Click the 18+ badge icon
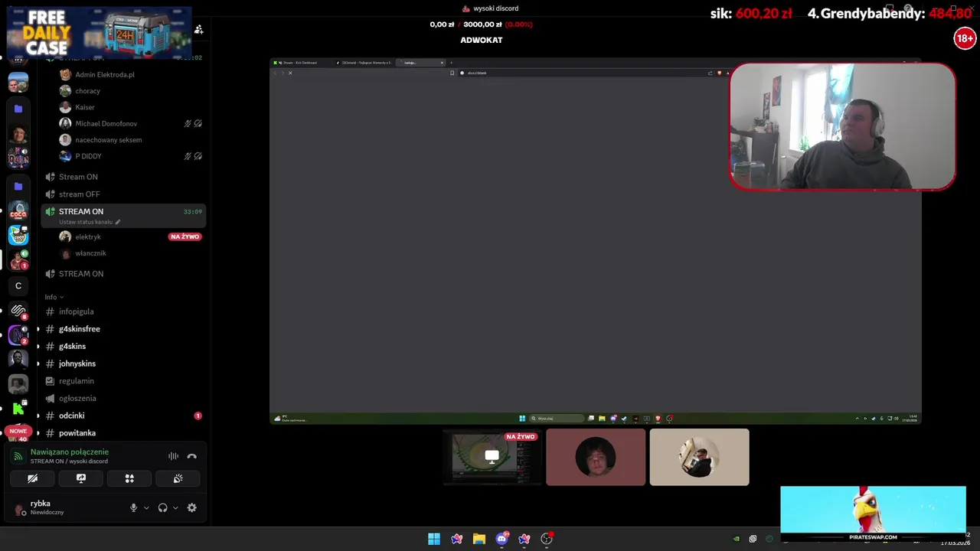Viewport: 980px width, 551px height. pyautogui.click(x=965, y=38)
